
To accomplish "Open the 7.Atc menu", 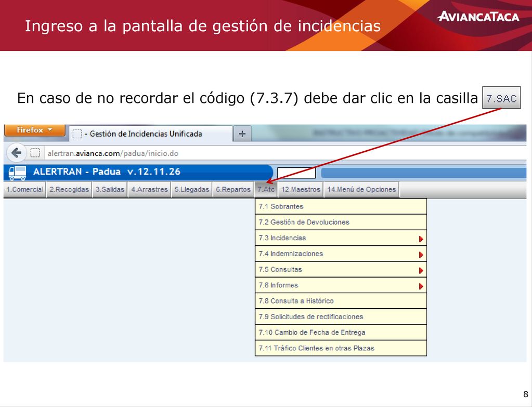I will [266, 190].
